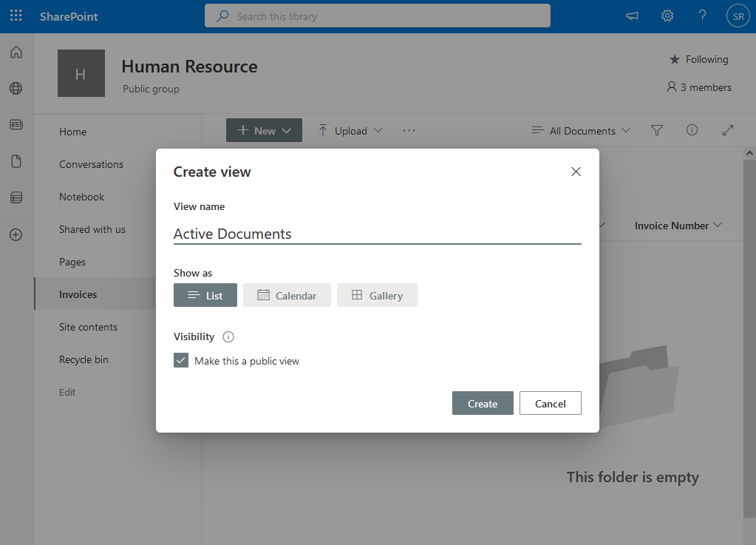Open the All Documents view switcher
This screenshot has height=545, width=756.
581,130
